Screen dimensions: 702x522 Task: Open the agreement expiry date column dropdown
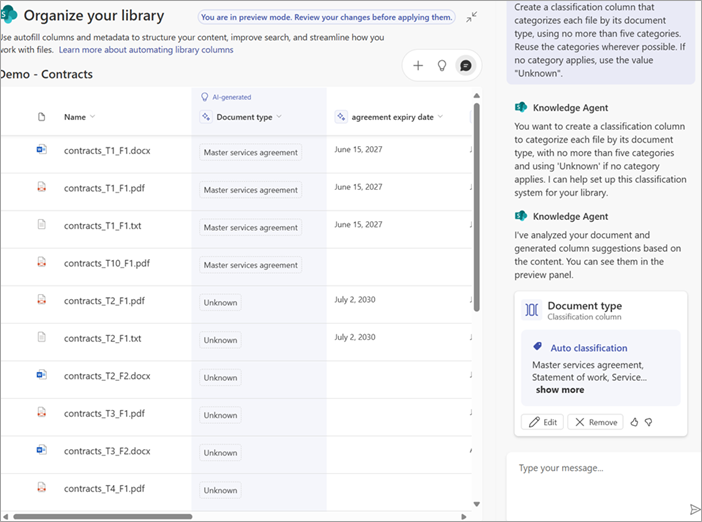(x=440, y=117)
